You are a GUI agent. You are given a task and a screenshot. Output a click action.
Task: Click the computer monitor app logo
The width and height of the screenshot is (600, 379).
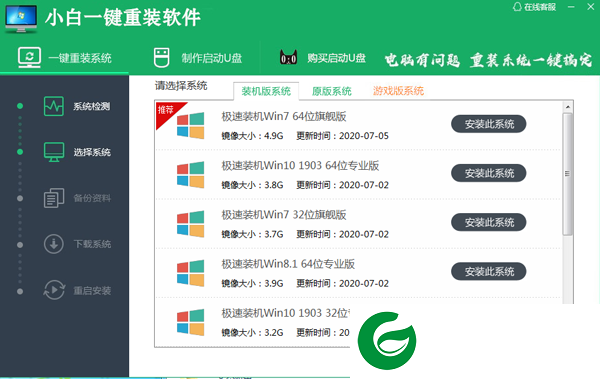pyautogui.click(x=21, y=19)
